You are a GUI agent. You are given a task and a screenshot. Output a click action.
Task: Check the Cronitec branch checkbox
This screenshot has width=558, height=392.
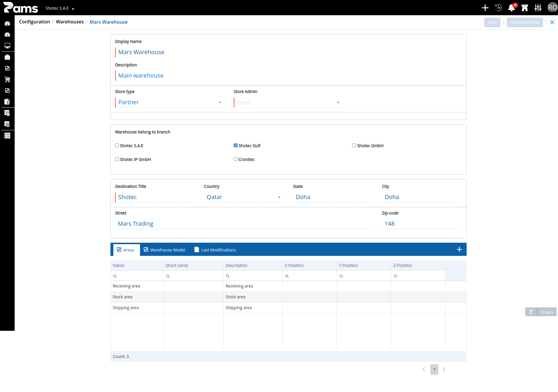[x=236, y=159]
